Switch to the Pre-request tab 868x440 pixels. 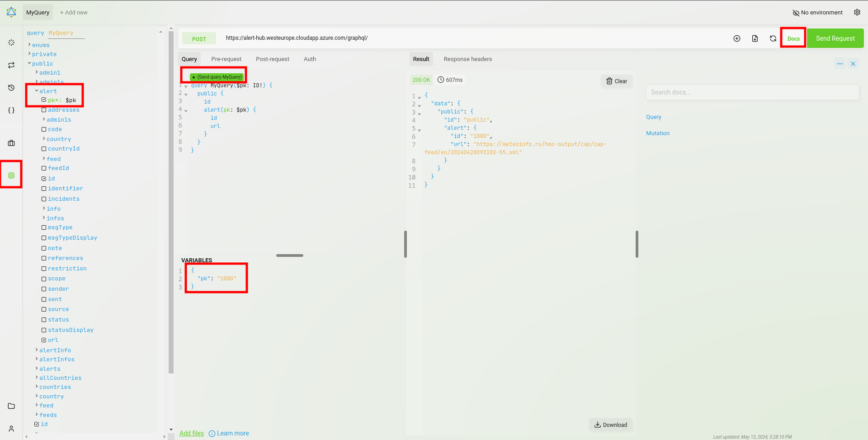pos(226,59)
